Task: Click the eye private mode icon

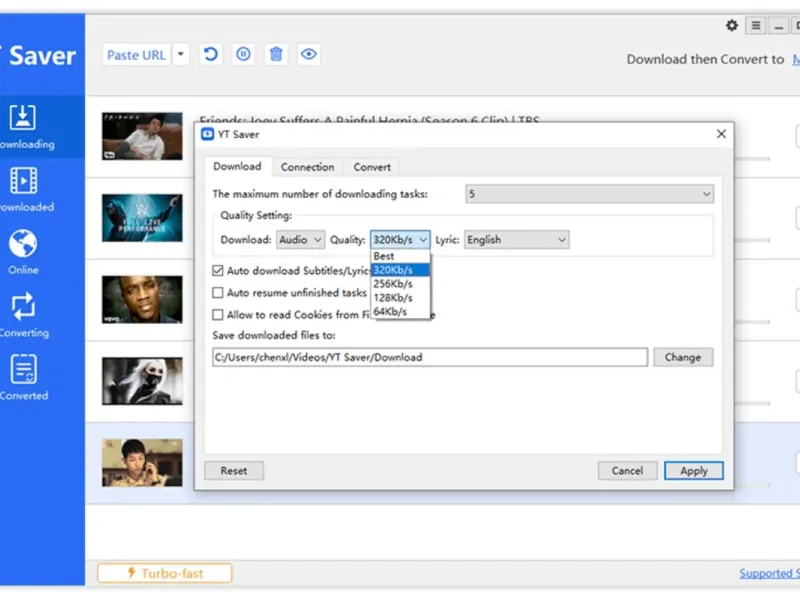Action: click(309, 54)
